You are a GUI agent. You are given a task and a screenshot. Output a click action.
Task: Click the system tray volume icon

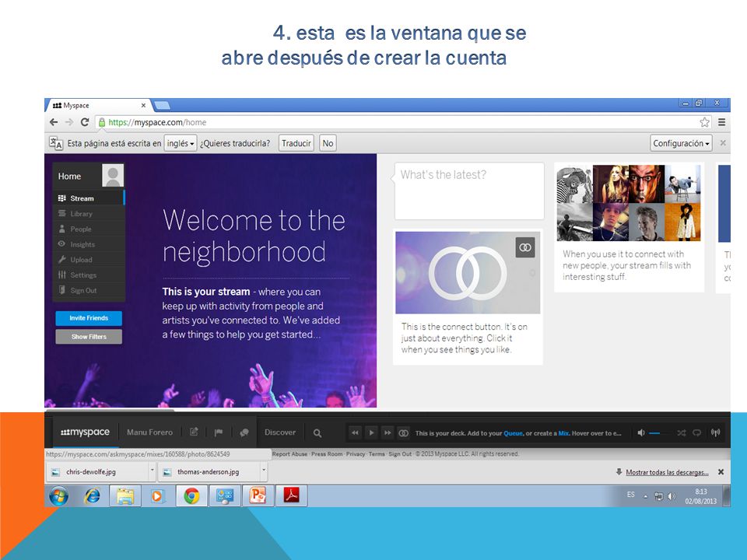pyautogui.click(x=672, y=496)
